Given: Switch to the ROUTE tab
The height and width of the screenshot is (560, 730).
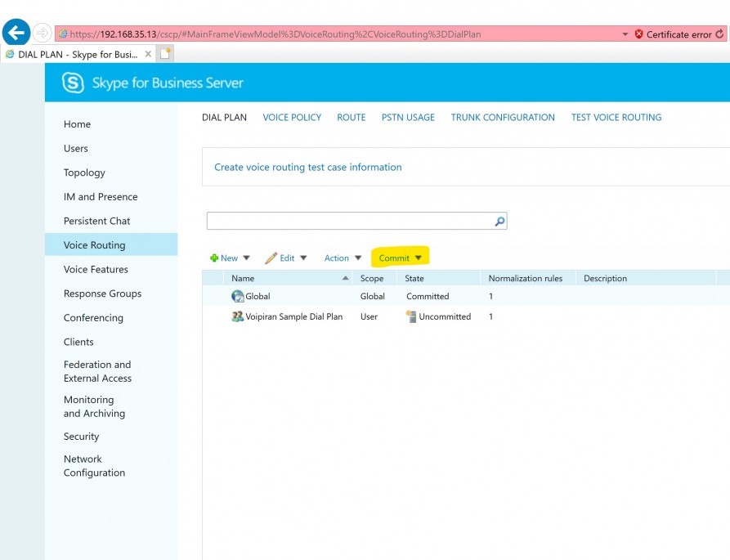Looking at the screenshot, I should pyautogui.click(x=352, y=117).
